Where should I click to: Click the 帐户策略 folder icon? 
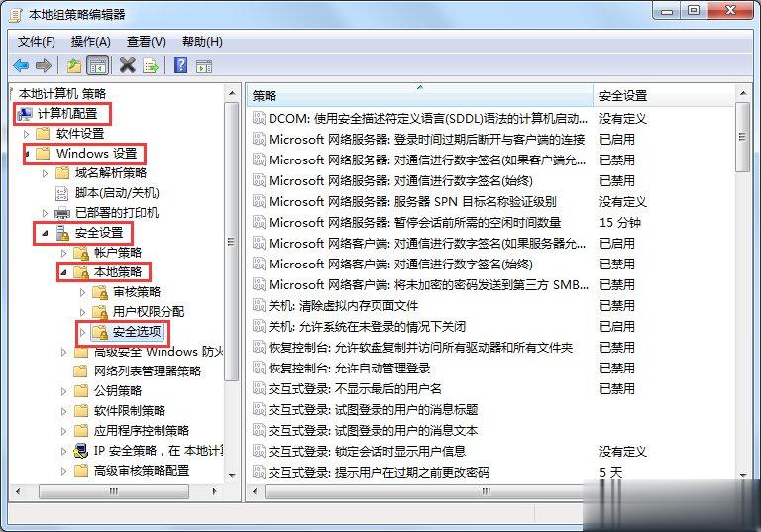click(81, 253)
